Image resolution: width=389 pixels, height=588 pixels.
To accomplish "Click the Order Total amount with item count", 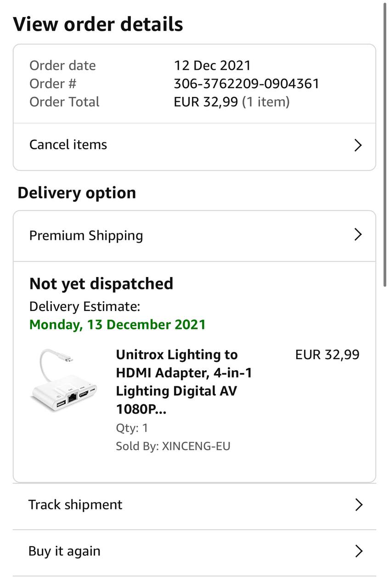I will (x=231, y=102).
